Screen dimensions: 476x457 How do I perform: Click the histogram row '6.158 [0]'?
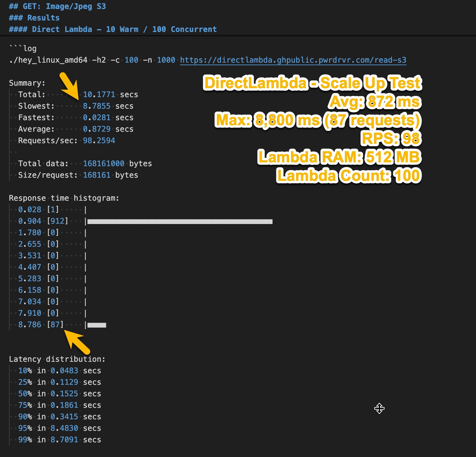coord(52,290)
